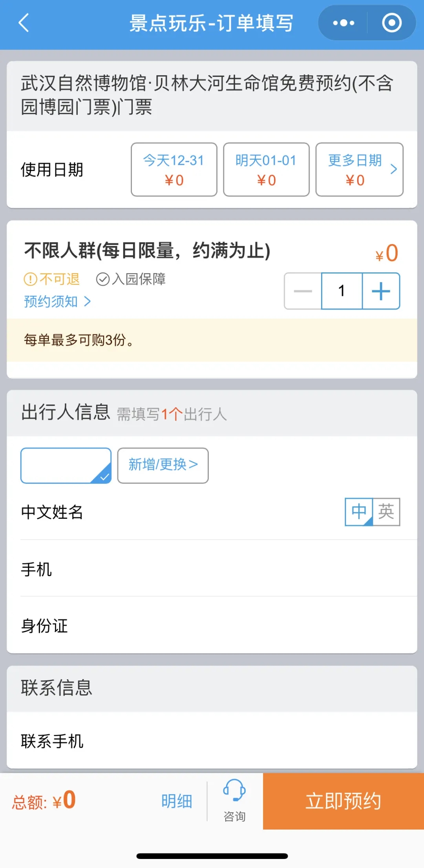Decrease ticket quantity with minus icon
This screenshot has height=868, width=424.
(303, 291)
